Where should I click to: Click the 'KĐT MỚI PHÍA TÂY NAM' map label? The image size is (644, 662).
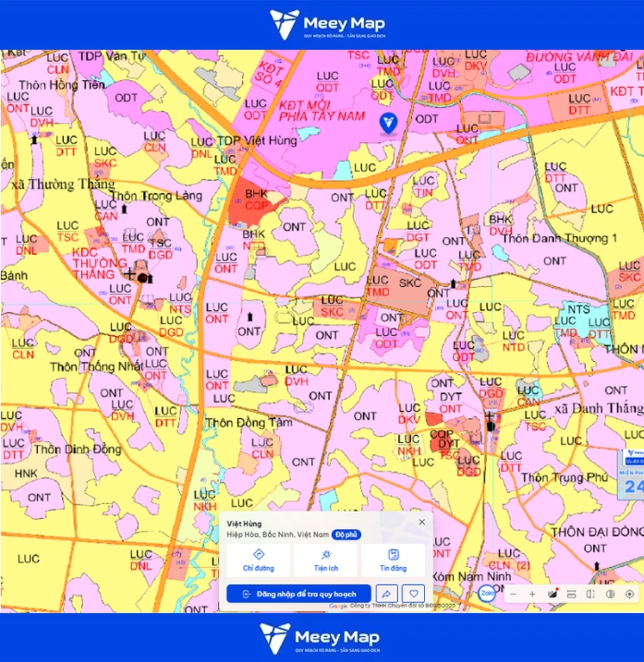coord(322,111)
